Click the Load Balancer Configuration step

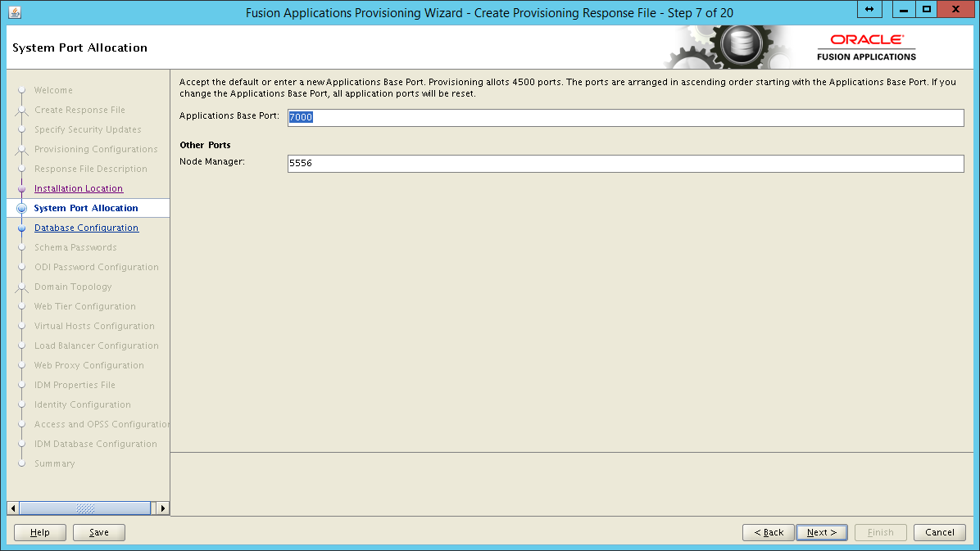(x=96, y=346)
